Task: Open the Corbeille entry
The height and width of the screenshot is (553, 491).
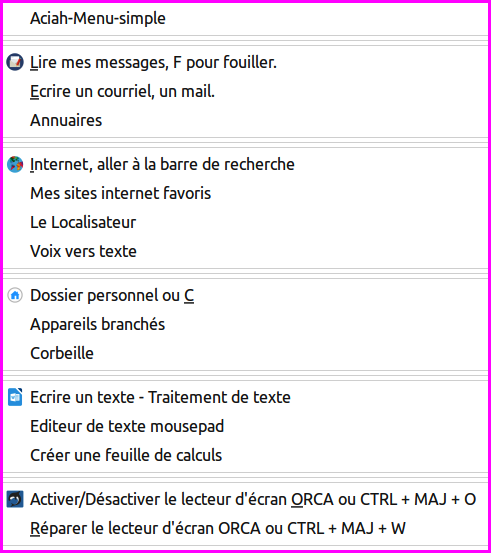Action: (x=246, y=353)
